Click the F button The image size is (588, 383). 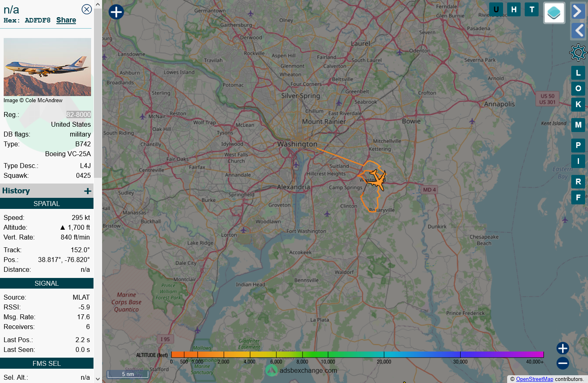[x=578, y=197]
